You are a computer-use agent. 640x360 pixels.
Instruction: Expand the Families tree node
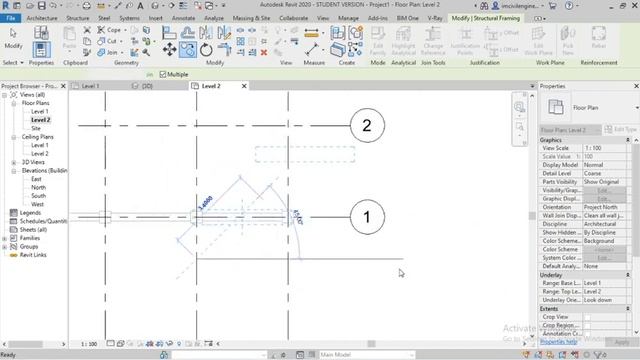(x=4, y=238)
